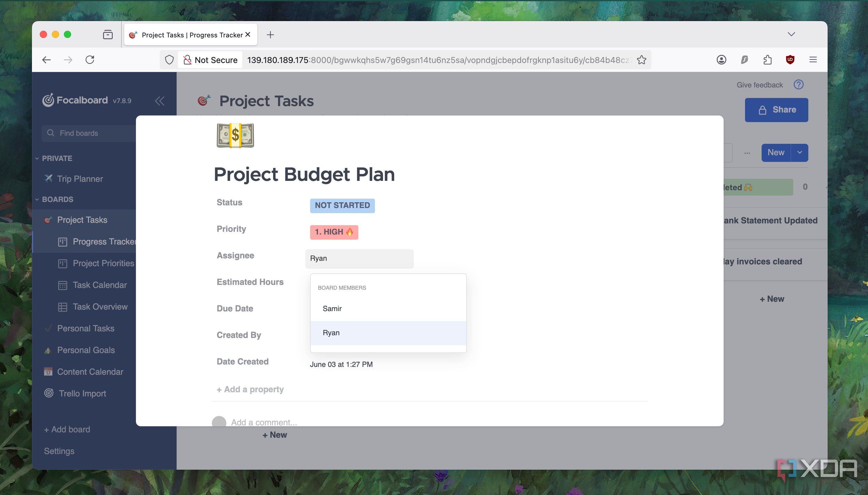The width and height of the screenshot is (868, 495).
Task: Open the browser extensions puzzle icon
Action: pyautogui.click(x=767, y=60)
